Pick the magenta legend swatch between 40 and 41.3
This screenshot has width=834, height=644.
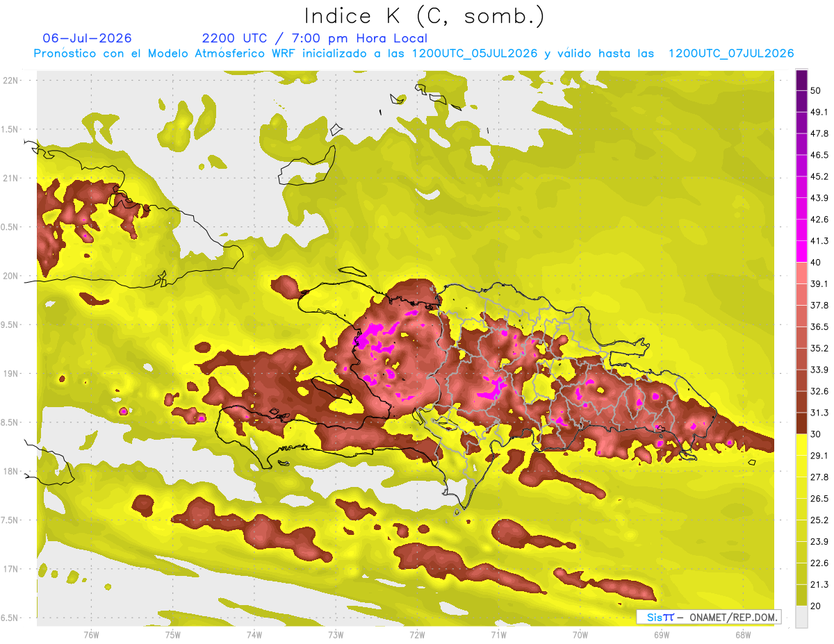801,251
